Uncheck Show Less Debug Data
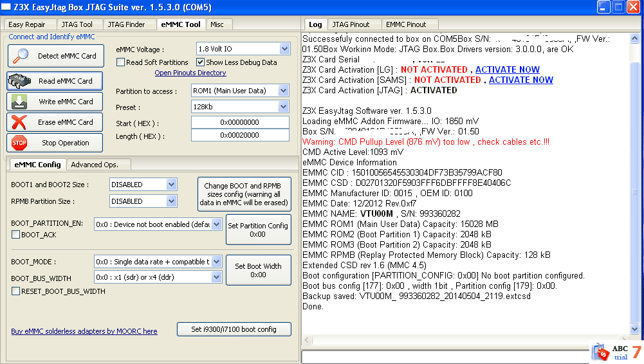644x364 pixels. 201,62
